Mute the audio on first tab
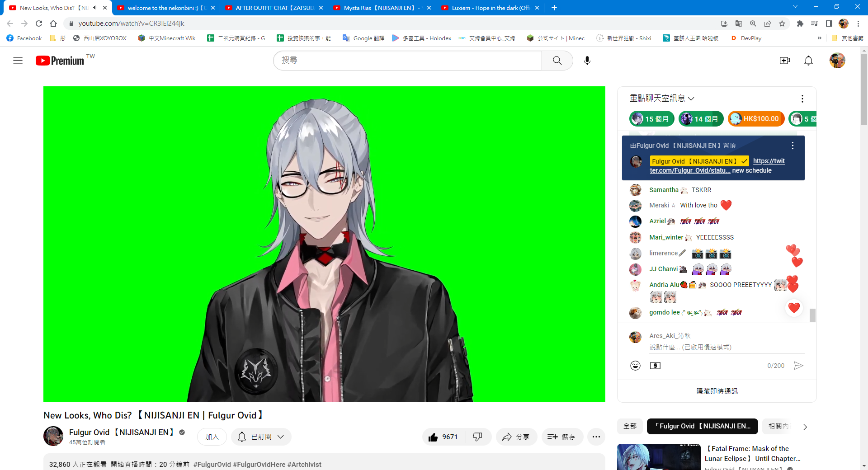The height and width of the screenshot is (470, 868). (95, 8)
